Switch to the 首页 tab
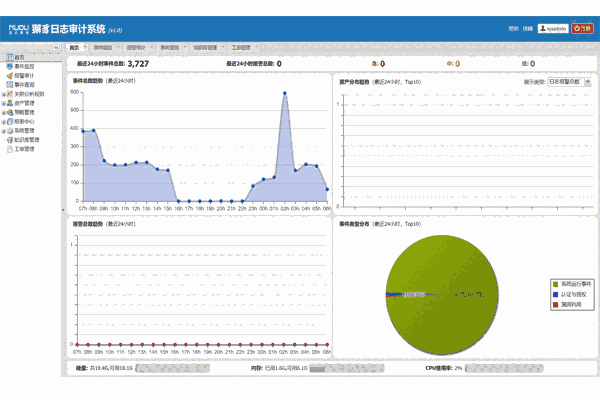Viewport: 600px width, 400px height. [x=73, y=46]
